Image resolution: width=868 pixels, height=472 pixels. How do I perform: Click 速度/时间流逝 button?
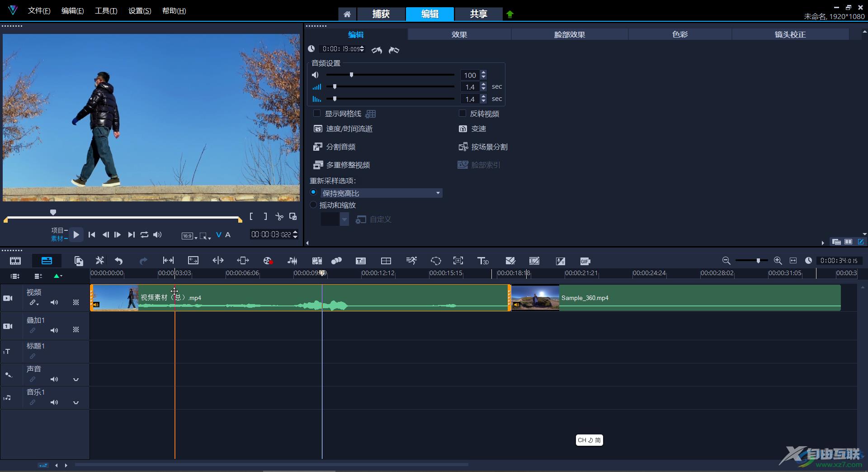pos(343,129)
